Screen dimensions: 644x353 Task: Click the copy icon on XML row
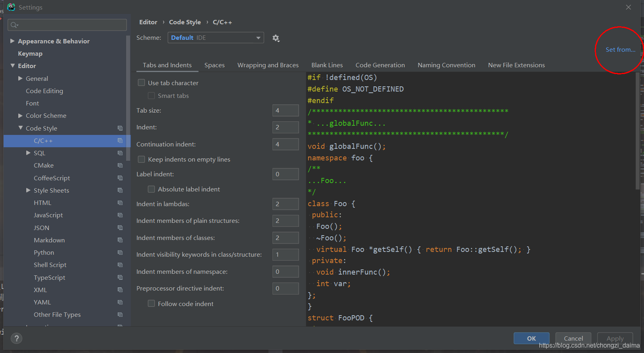point(120,290)
